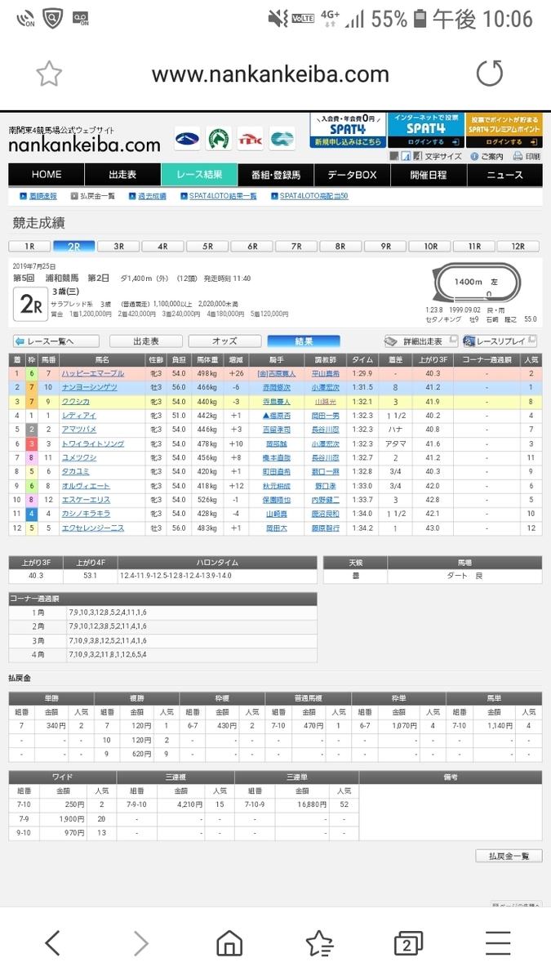The image size is (551, 980).
Task: Tap battery 55% indicator in status bar
Action: click(x=399, y=19)
